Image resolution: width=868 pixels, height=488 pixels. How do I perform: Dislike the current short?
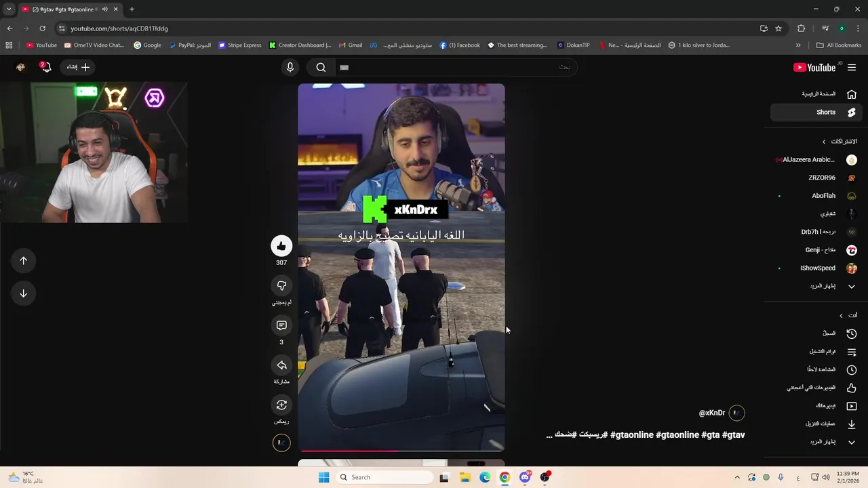tap(281, 285)
